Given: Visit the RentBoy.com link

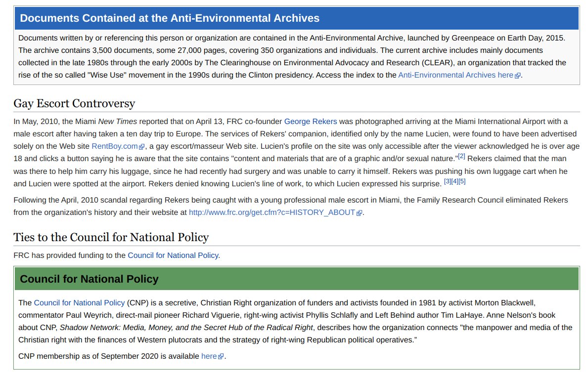Looking at the screenshot, I should coord(115,146).
